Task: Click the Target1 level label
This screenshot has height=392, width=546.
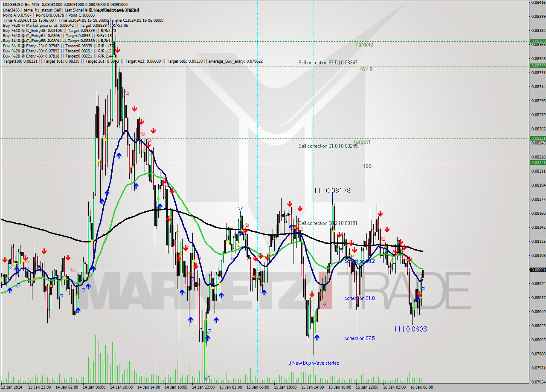Action: (361, 141)
